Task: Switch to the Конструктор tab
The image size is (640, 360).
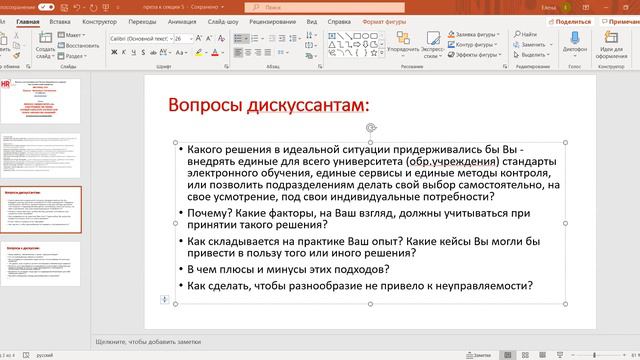Action: pyautogui.click(x=99, y=22)
